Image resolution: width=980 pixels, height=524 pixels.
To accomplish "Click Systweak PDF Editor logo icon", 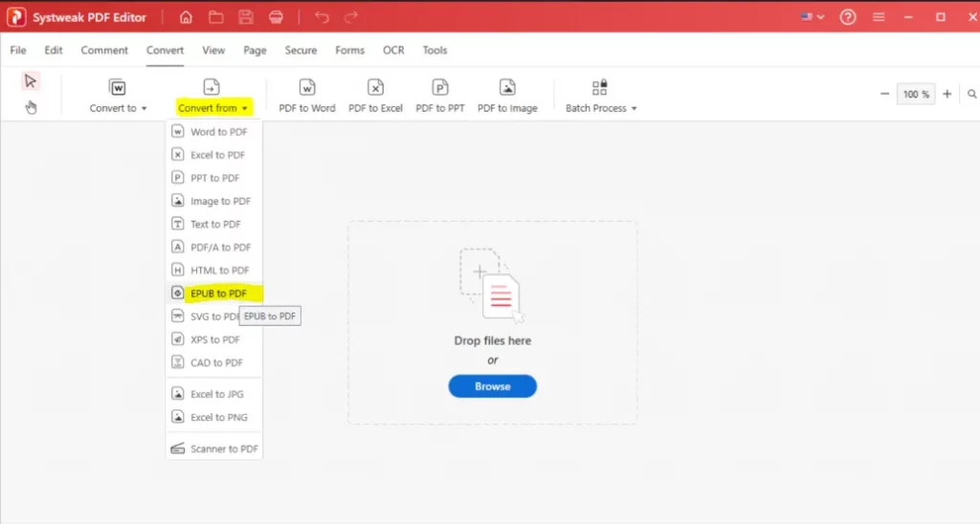I will (x=16, y=17).
